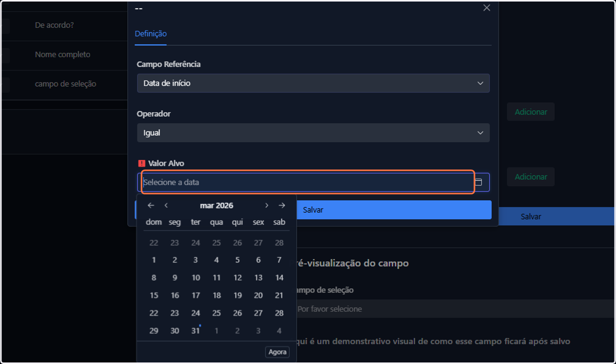This screenshot has width=616, height=364.
Task: Select March 13 in calendar
Action: pyautogui.click(x=258, y=278)
